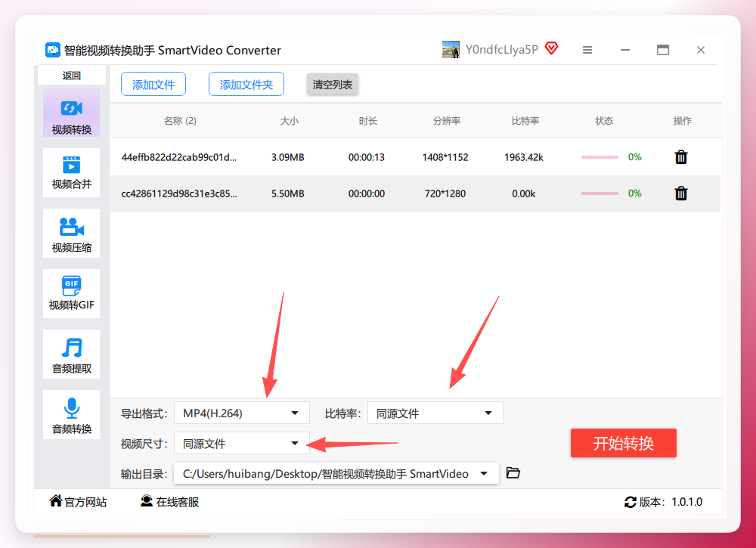
Task: Click the 比特率 column header
Action: pos(525,120)
